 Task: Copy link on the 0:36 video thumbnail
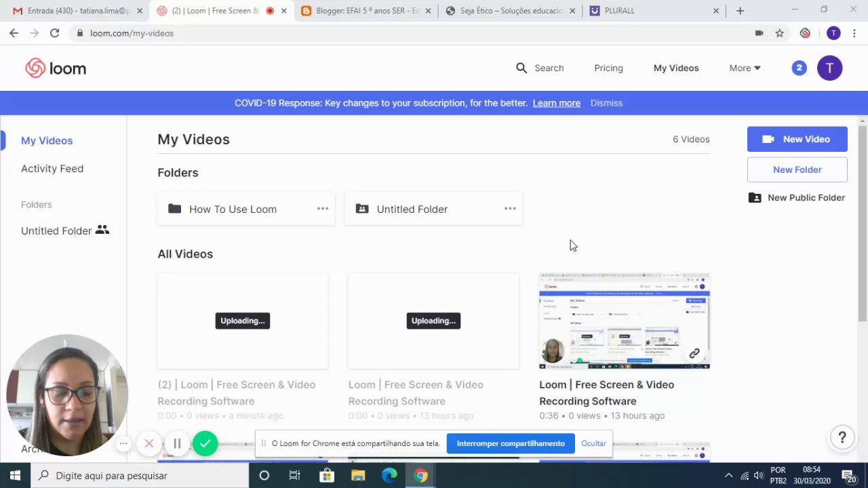694,353
